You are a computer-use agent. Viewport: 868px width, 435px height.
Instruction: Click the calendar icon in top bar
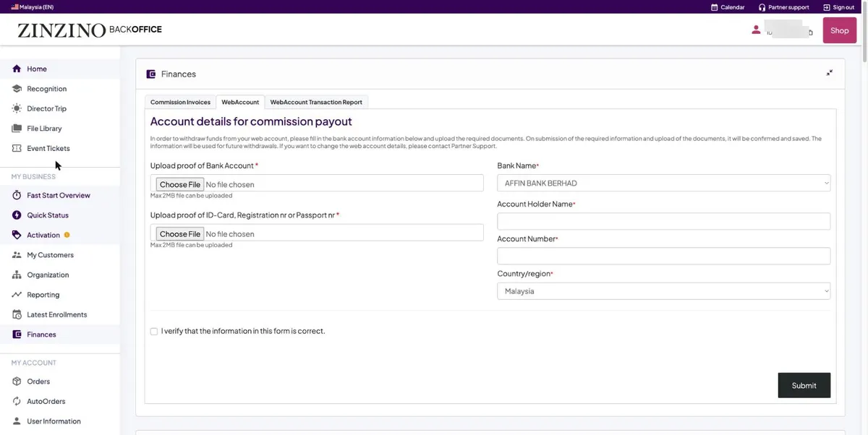click(x=715, y=7)
